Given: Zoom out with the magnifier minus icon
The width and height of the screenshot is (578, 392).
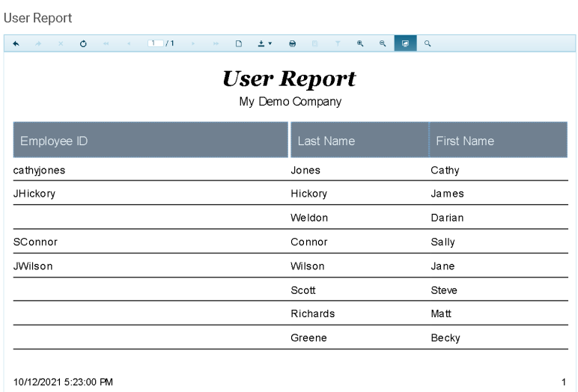Looking at the screenshot, I should [383, 43].
